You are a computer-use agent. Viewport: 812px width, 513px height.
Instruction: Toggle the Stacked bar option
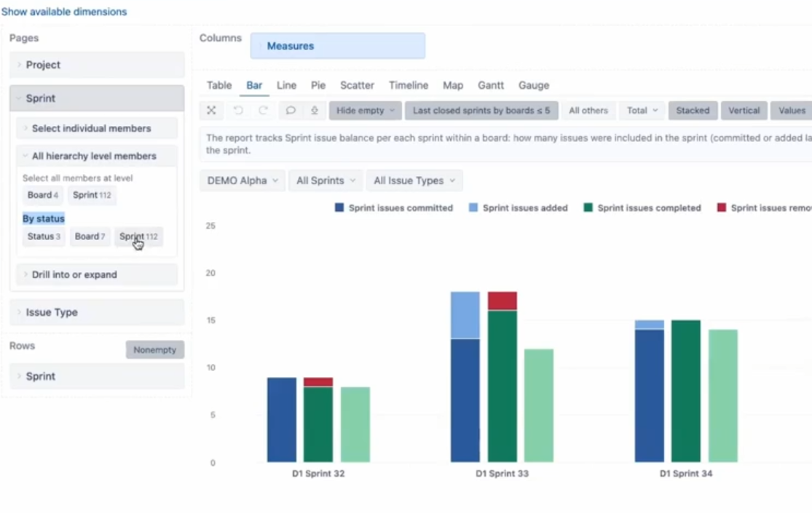[692, 111]
